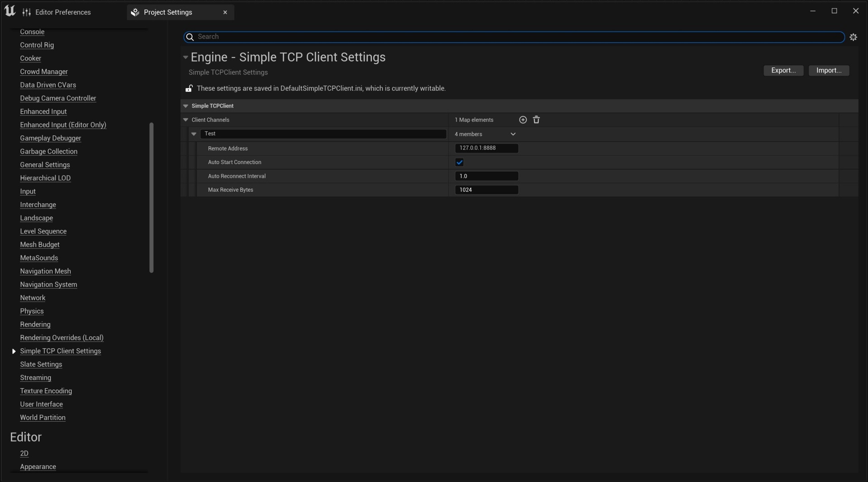Open Level Sequence settings
Image resolution: width=868 pixels, height=482 pixels.
(x=43, y=231)
